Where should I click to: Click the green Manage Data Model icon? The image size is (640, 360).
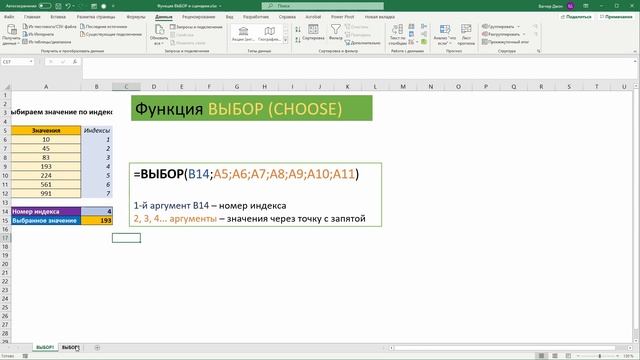pos(424,42)
